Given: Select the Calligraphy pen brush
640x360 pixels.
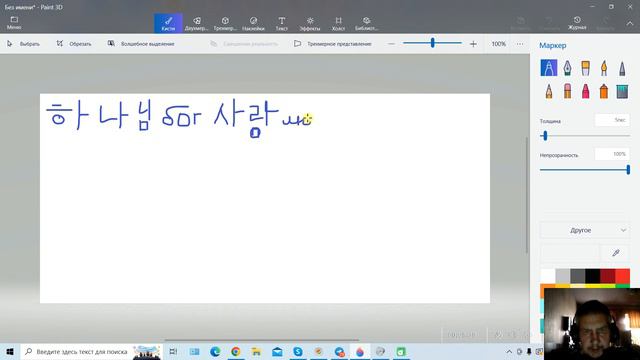Looking at the screenshot, I should coord(567,68).
